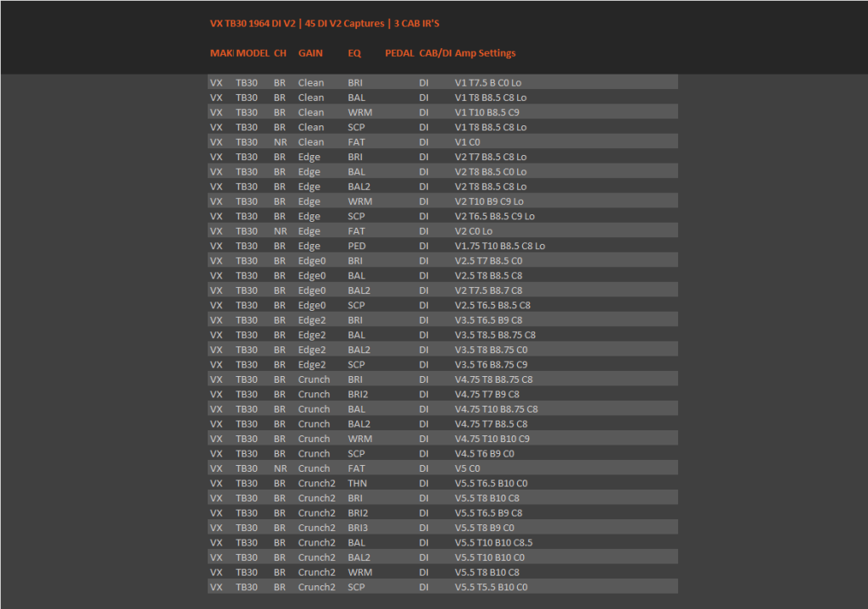
Task: Click amp settings 'V5 C0'
Action: point(468,469)
